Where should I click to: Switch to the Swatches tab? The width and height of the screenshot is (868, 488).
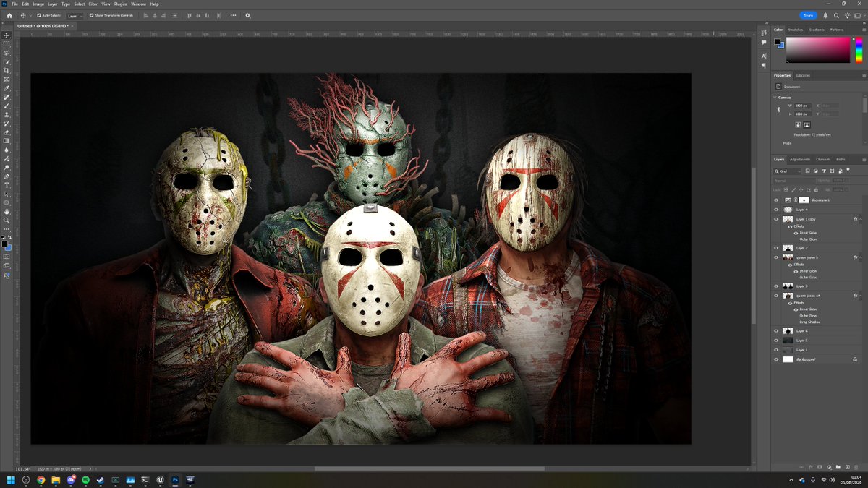pos(796,30)
